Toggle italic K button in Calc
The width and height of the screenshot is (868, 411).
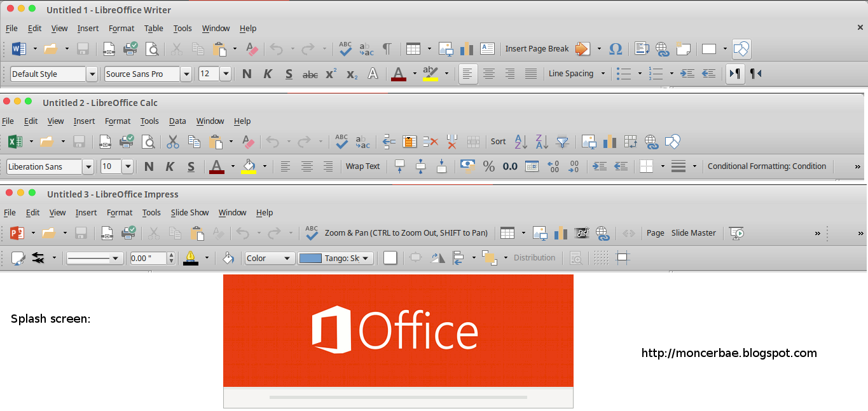tap(170, 166)
